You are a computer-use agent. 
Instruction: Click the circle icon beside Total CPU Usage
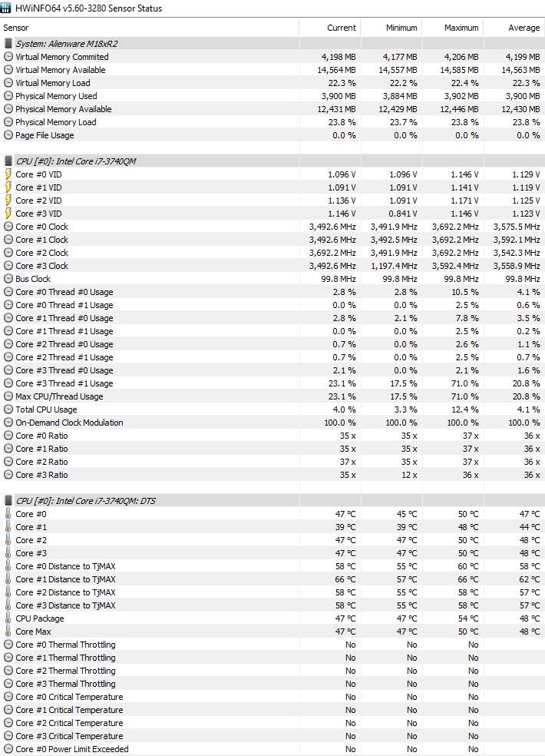point(8,409)
